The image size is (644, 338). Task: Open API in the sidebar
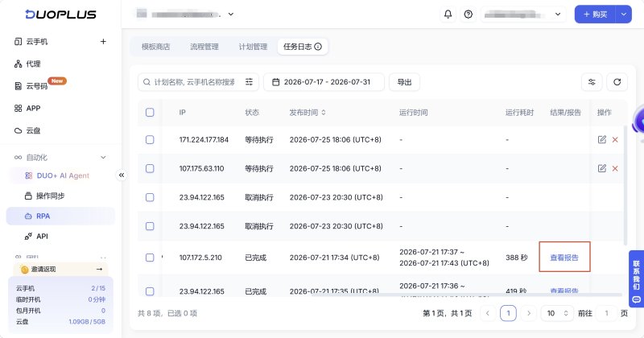[42, 236]
